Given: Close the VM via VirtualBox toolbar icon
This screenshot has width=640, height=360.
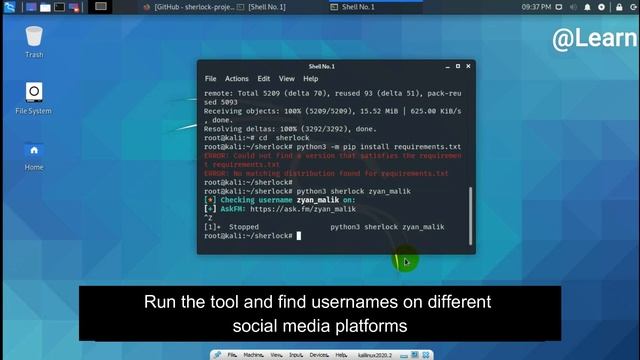Looking at the screenshot, I should click(426, 355).
